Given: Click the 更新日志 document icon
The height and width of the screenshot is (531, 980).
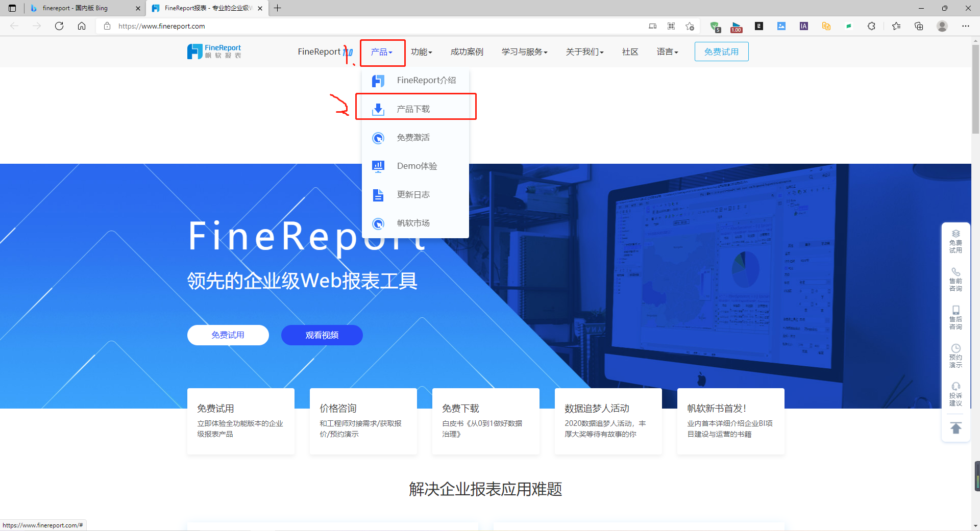Looking at the screenshot, I should [x=378, y=194].
